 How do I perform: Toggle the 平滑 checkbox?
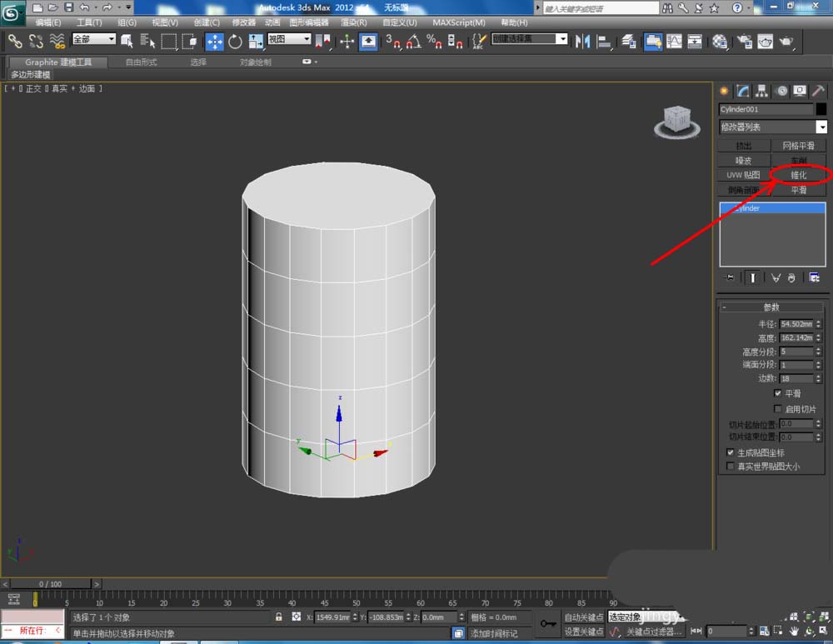(x=778, y=393)
